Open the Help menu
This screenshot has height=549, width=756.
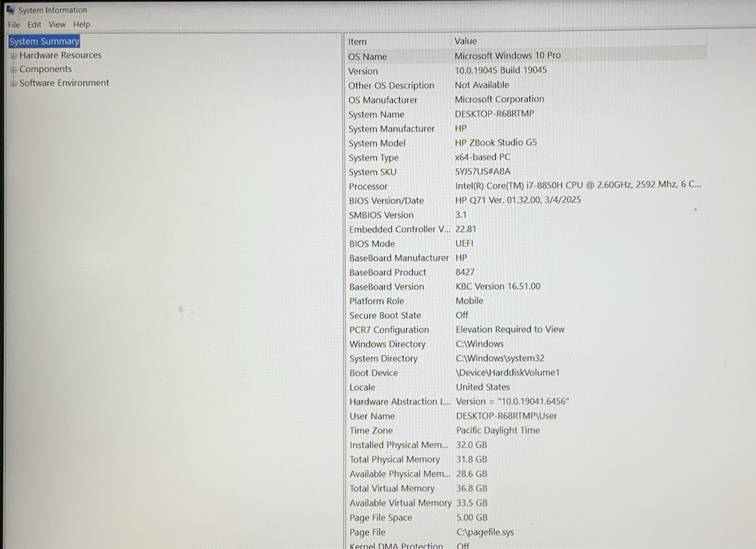tap(82, 25)
